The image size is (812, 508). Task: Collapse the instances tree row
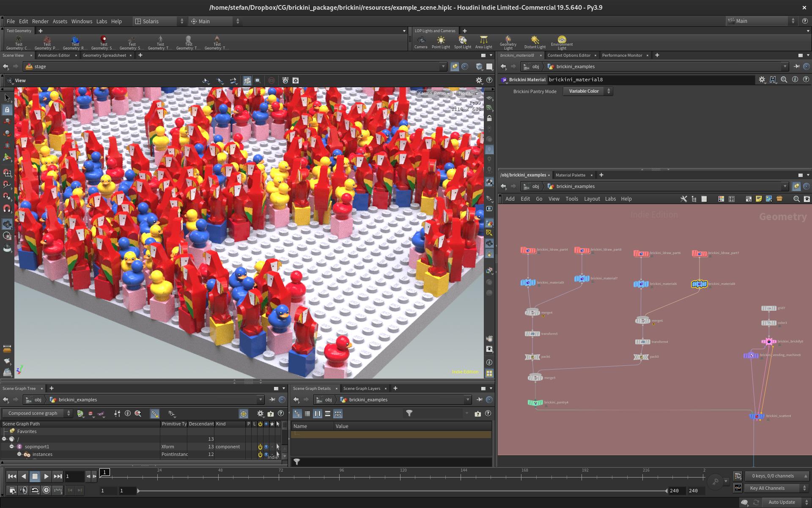coord(19,454)
